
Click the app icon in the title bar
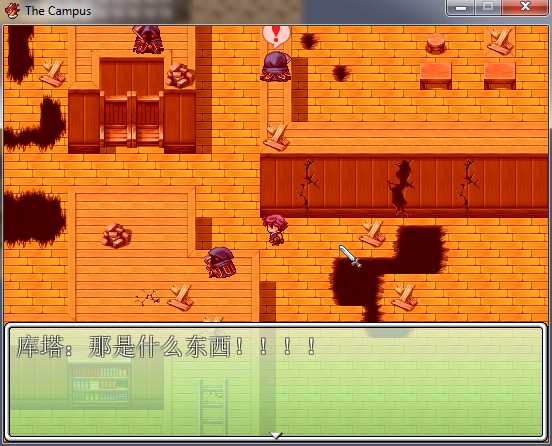(12, 11)
